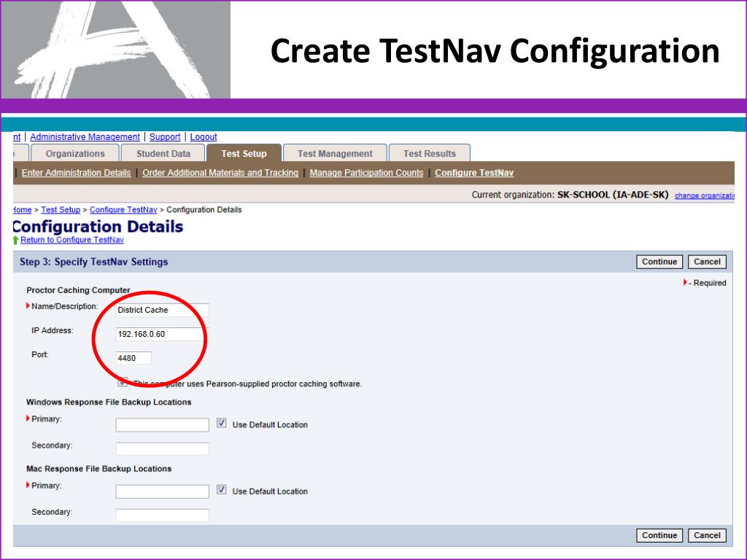747x560 pixels.
Task: Switch to the Student Data tab
Action: click(x=163, y=153)
